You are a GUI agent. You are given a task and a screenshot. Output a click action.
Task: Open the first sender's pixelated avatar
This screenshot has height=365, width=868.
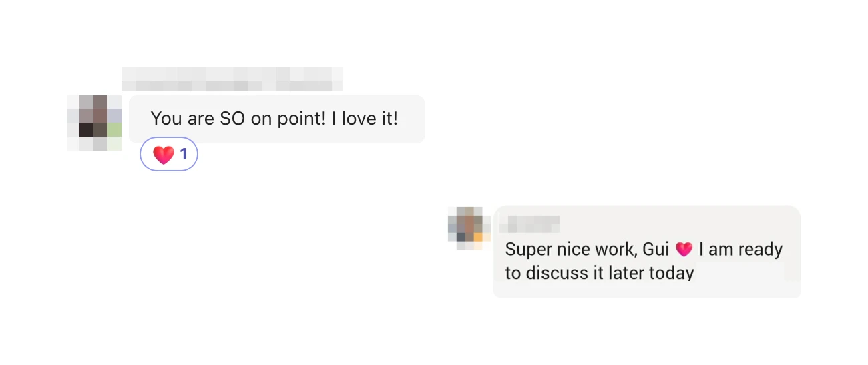coord(94,123)
